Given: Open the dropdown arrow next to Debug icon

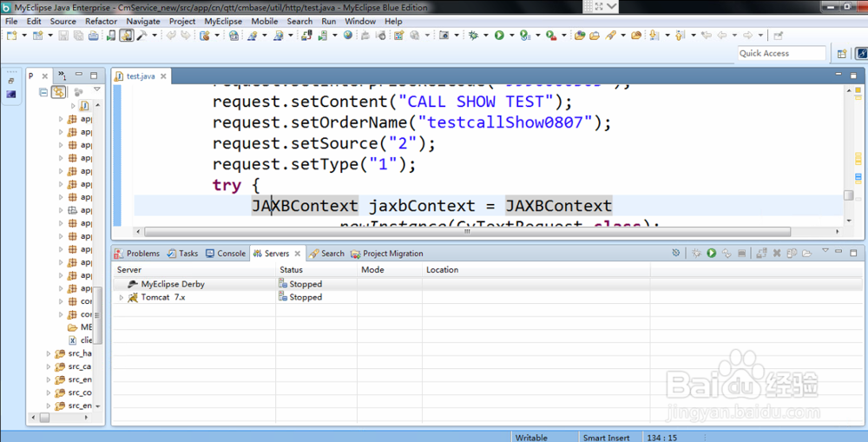Looking at the screenshot, I should pyautogui.click(x=485, y=35).
